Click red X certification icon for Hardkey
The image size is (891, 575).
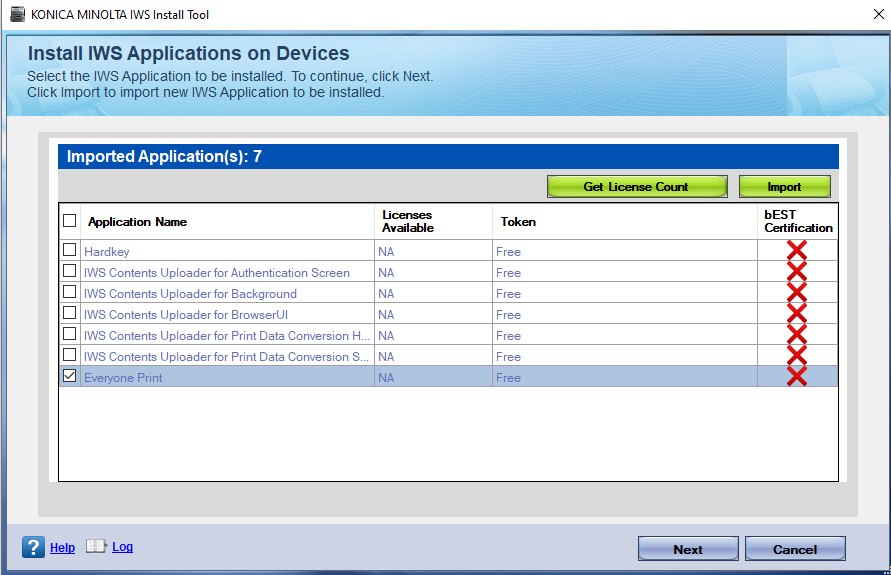click(x=796, y=251)
